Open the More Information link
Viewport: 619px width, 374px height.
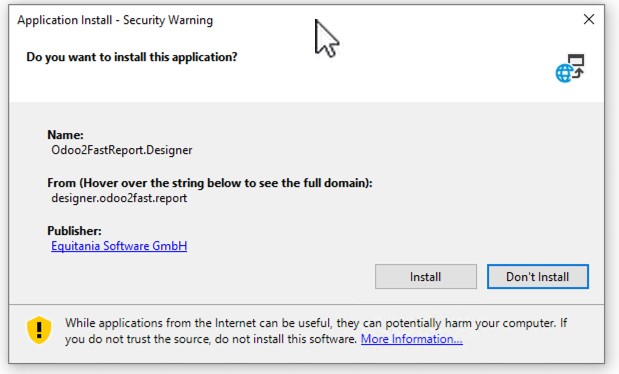pos(412,339)
